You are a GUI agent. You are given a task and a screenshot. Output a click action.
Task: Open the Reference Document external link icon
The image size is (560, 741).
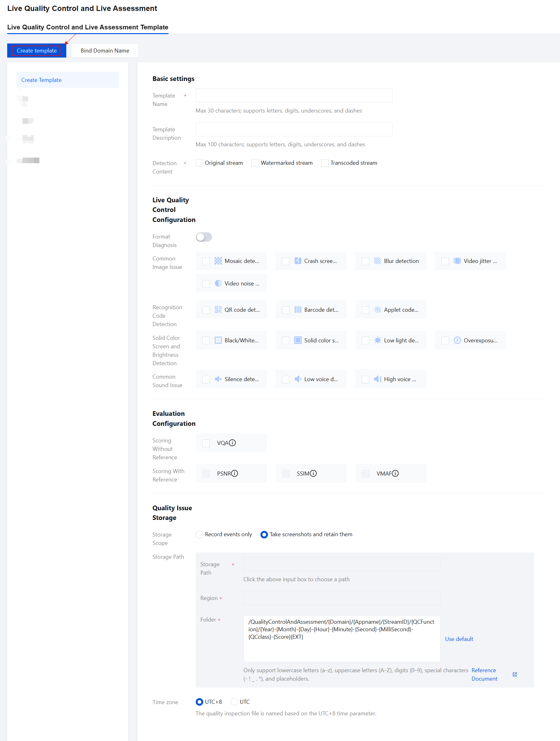click(x=514, y=674)
